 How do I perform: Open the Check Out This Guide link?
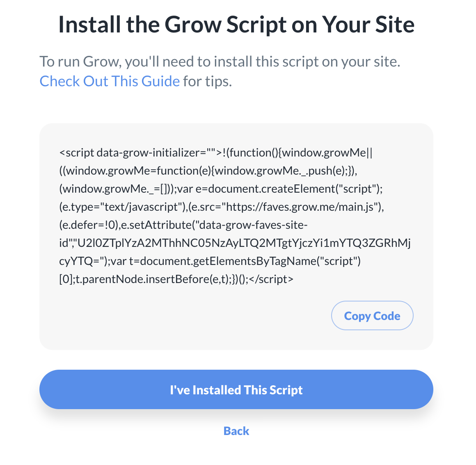(110, 81)
